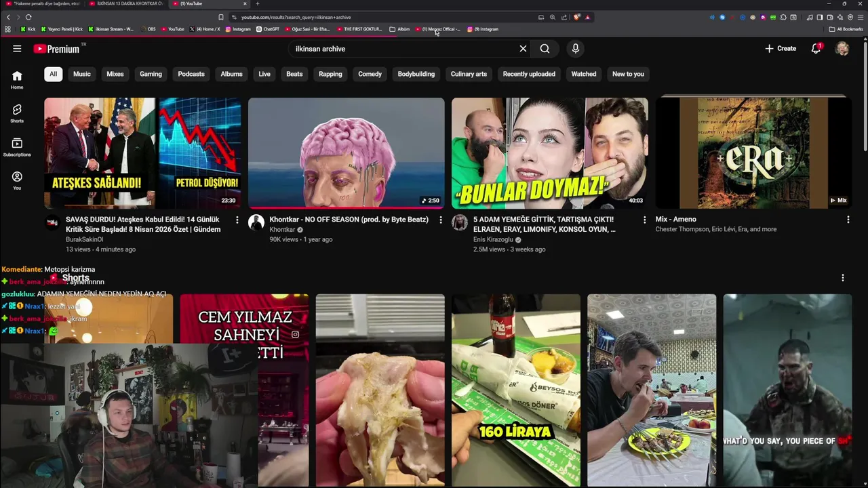Screen dimensions: 868x488
Task: Clear the search box with the X
Action: [523, 49]
